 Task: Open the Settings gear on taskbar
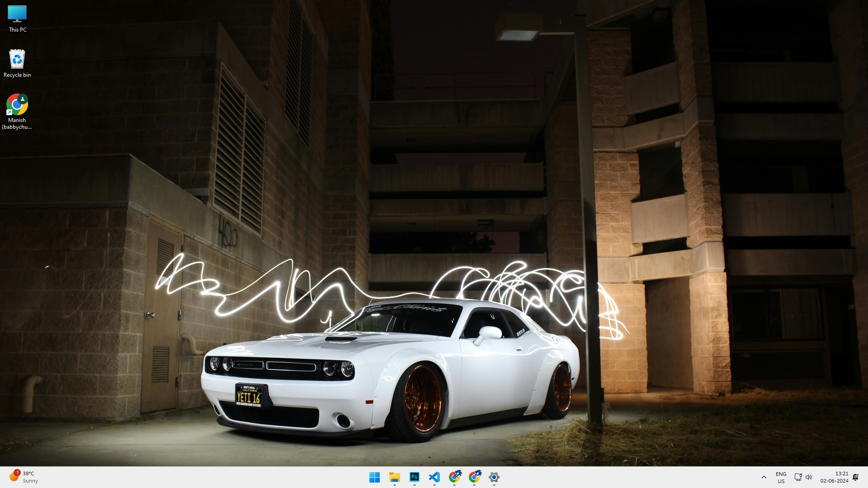click(494, 477)
